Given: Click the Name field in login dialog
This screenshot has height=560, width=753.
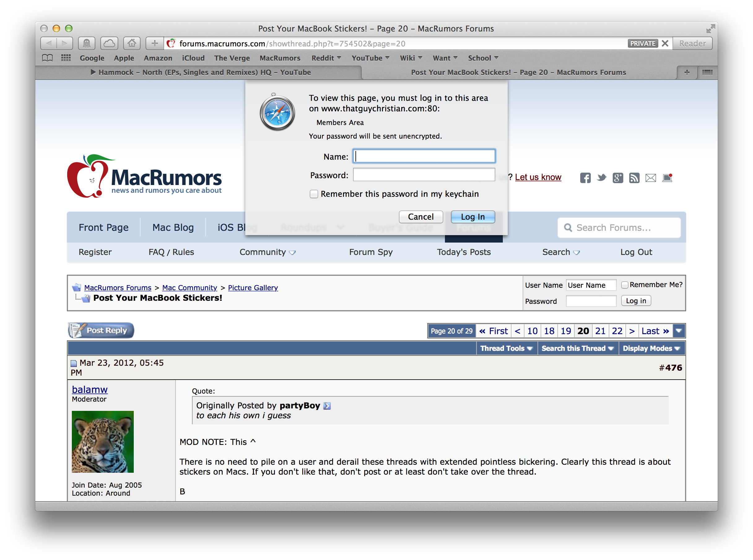Looking at the screenshot, I should (x=424, y=156).
